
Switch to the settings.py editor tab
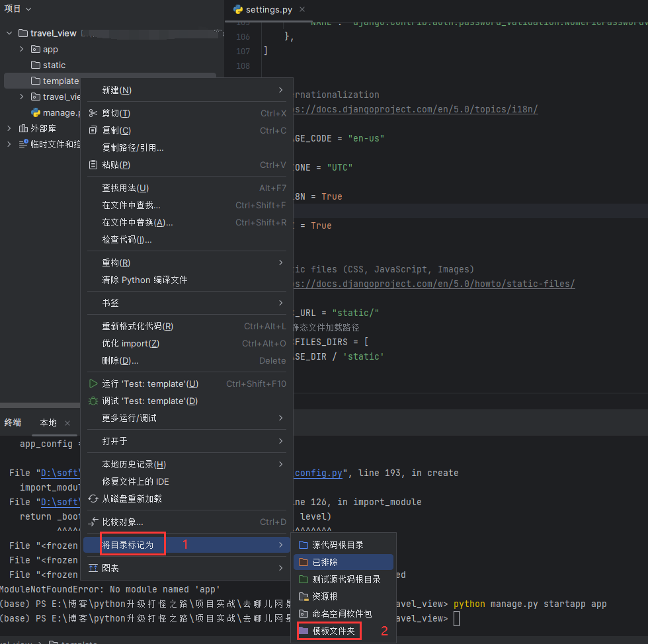click(268, 9)
